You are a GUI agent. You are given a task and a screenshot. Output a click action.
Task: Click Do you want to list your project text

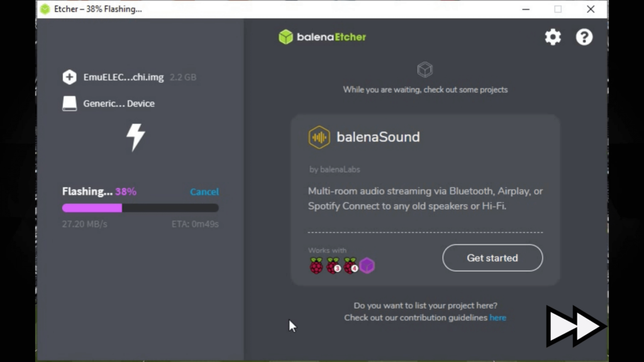coord(426,305)
